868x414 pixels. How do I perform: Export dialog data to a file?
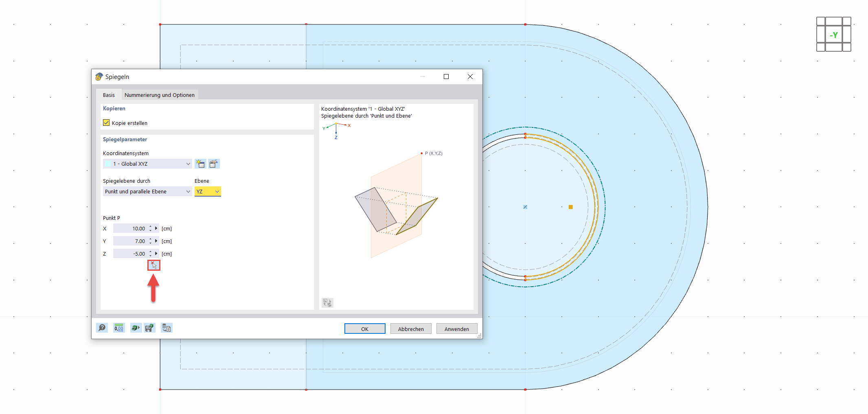point(166,328)
